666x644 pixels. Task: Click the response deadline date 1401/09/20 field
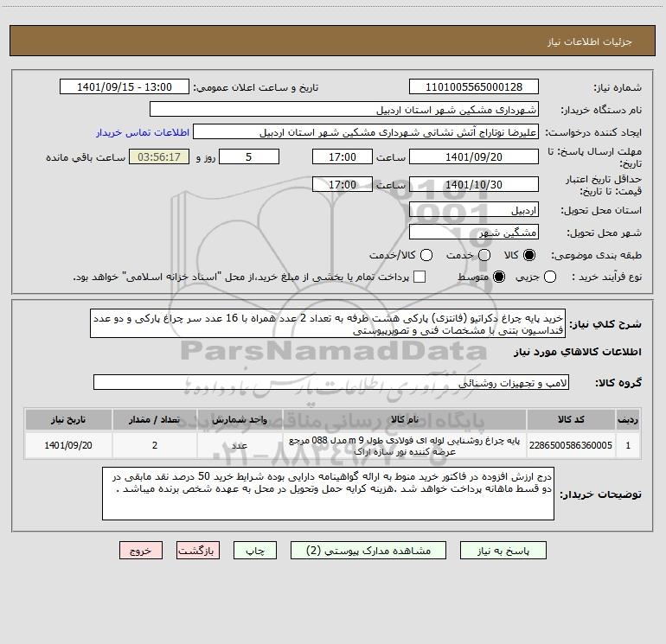[x=474, y=157]
